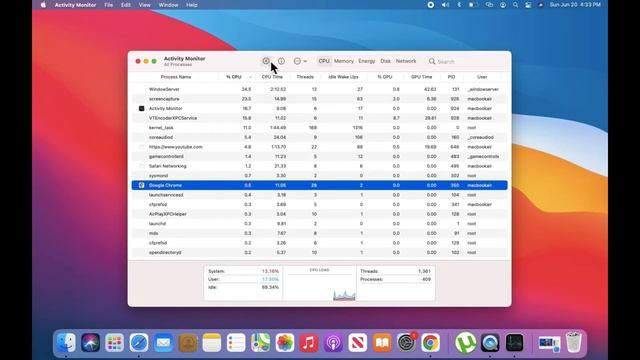Switch to the Memory tab

[344, 61]
